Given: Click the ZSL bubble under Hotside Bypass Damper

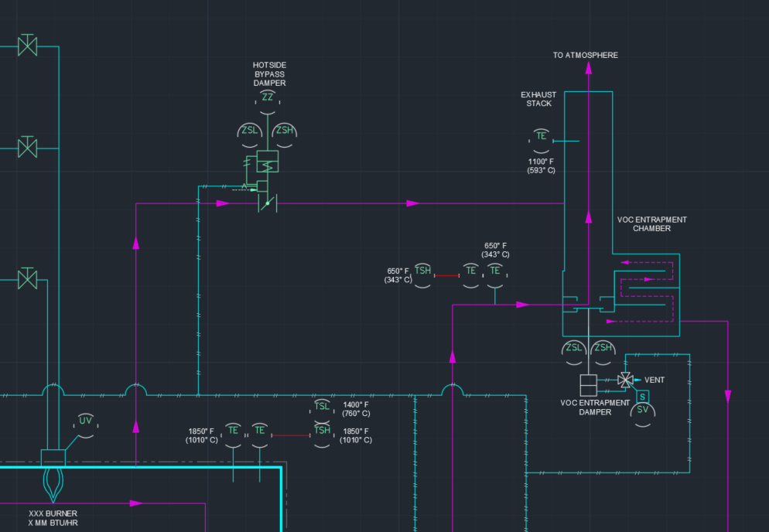Looking at the screenshot, I should [249, 135].
